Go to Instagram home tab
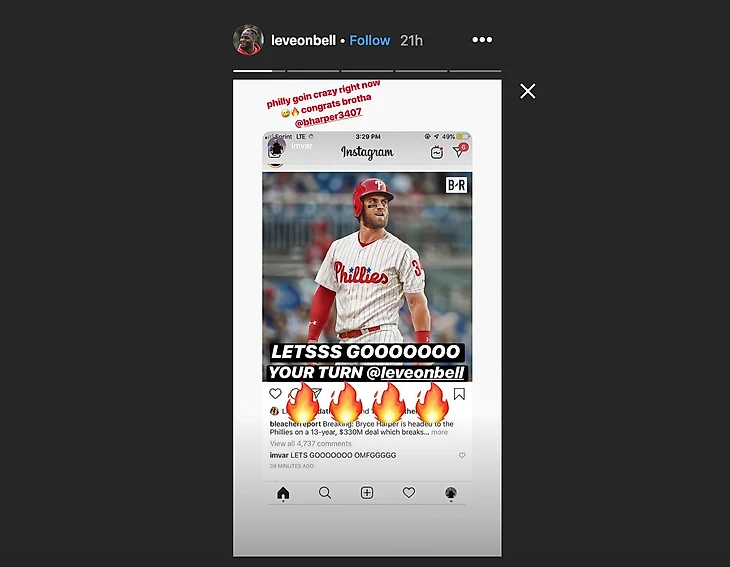Image resolution: width=730 pixels, height=567 pixels. click(283, 493)
